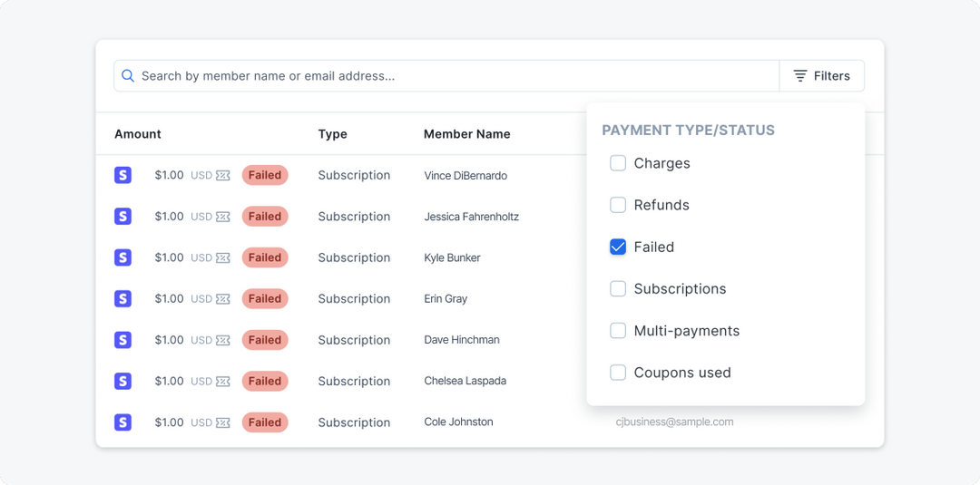Enable the Charges checkbox
The image size is (980, 485).
click(618, 163)
